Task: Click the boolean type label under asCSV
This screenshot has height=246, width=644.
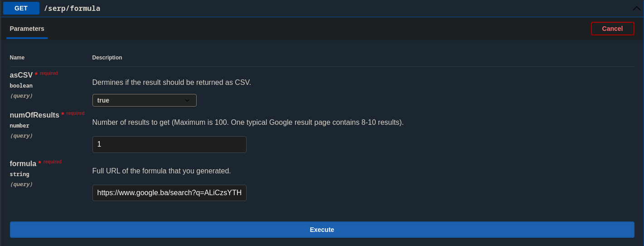Action: click(21, 86)
